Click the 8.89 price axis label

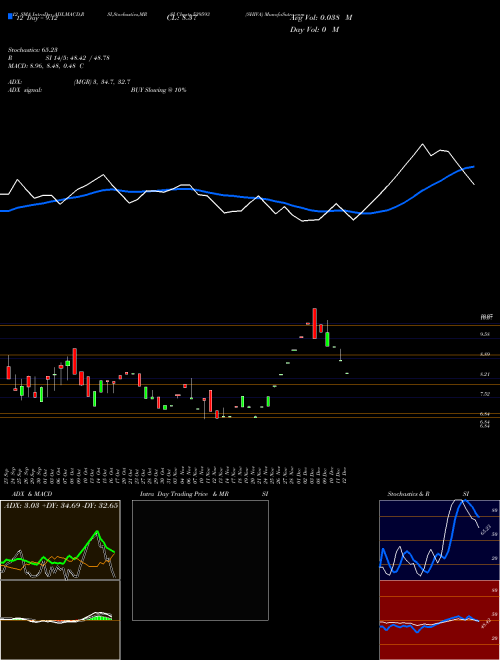pos(485,354)
